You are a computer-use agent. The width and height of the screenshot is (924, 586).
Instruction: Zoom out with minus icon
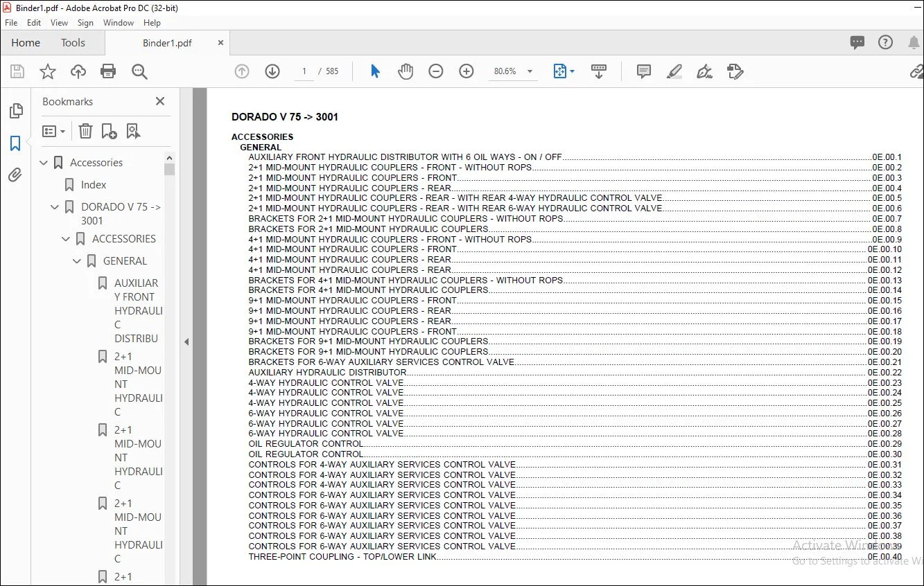tap(436, 71)
